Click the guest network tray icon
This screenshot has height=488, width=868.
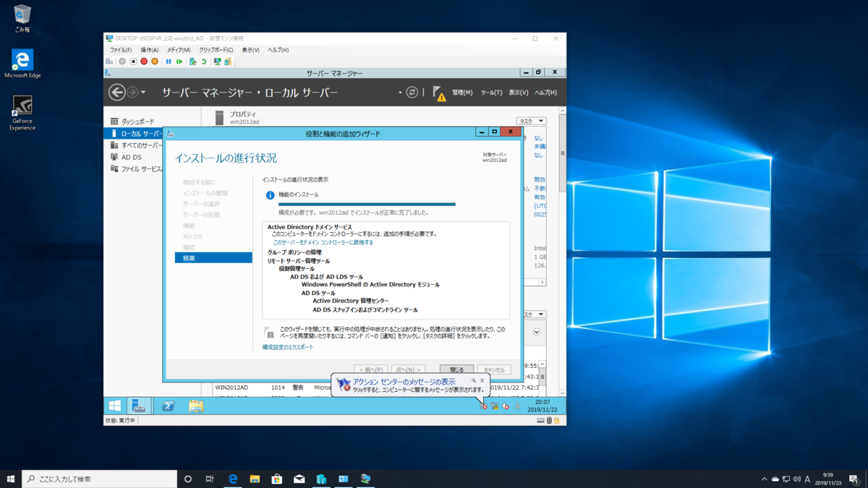[495, 406]
